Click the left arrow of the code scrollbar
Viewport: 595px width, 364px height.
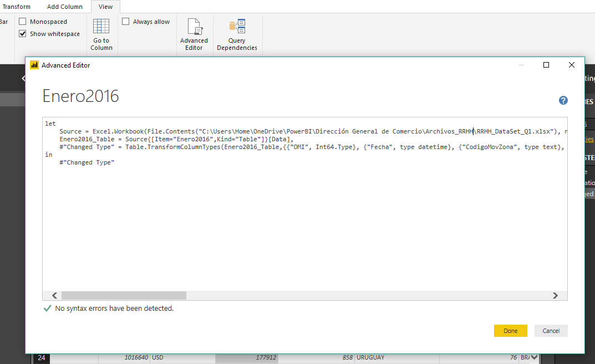[x=54, y=295]
